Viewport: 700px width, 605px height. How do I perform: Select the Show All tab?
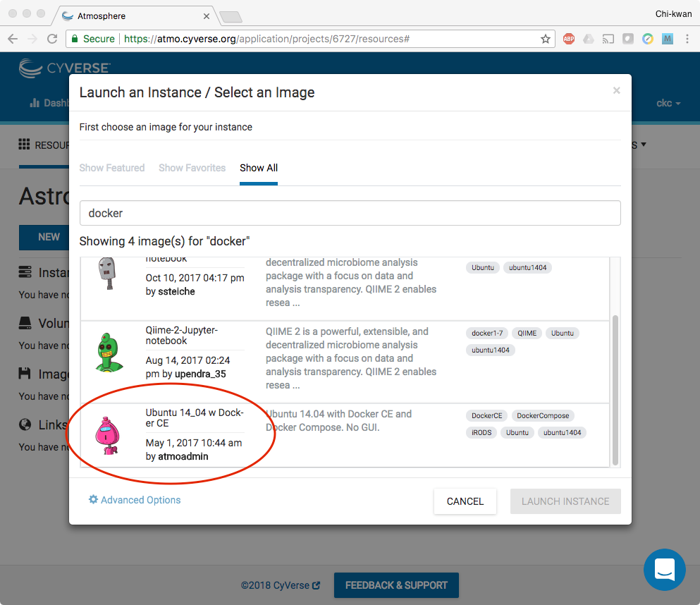259,168
